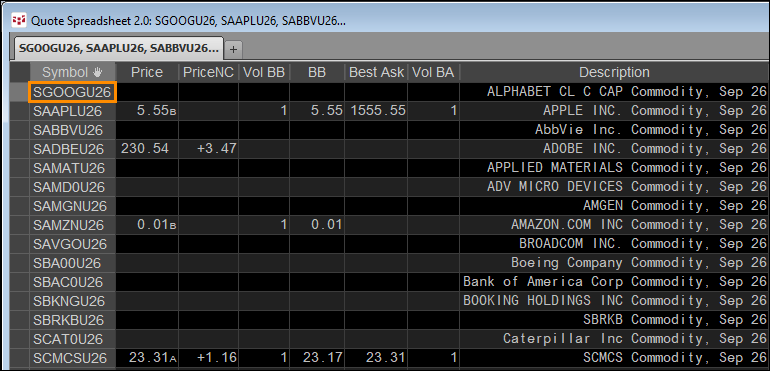Click the Bank of America Corp description

pyautogui.click(x=614, y=282)
